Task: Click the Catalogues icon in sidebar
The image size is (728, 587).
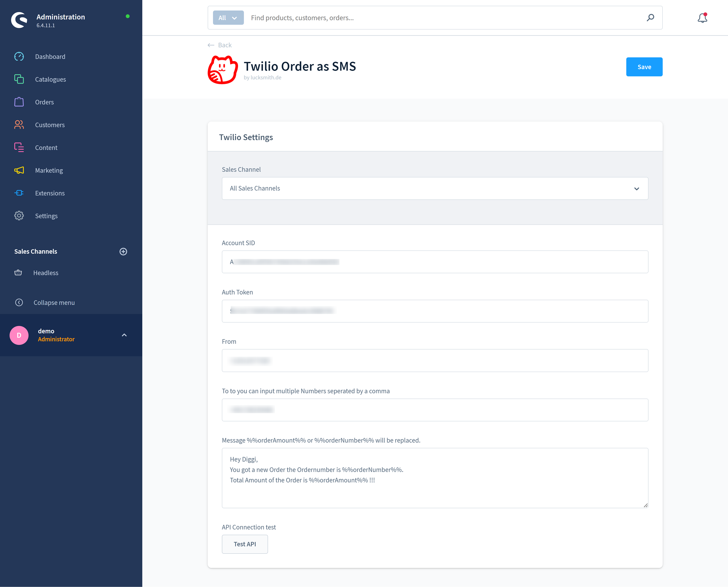Action: click(19, 79)
